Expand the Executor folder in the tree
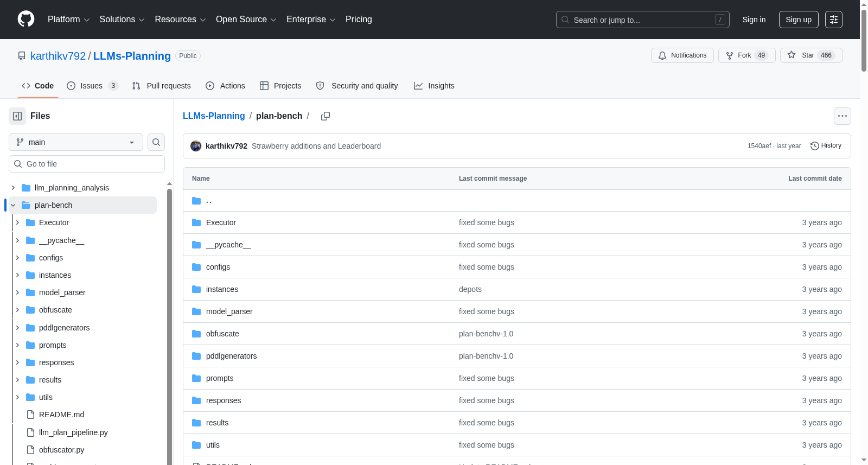Image resolution: width=868 pixels, height=465 pixels. [x=17, y=222]
